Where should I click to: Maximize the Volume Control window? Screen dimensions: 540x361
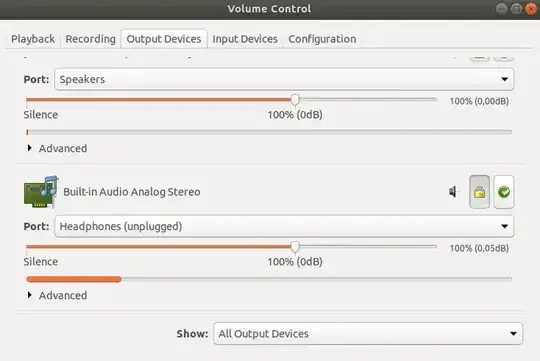pyautogui.click(x=516, y=9)
